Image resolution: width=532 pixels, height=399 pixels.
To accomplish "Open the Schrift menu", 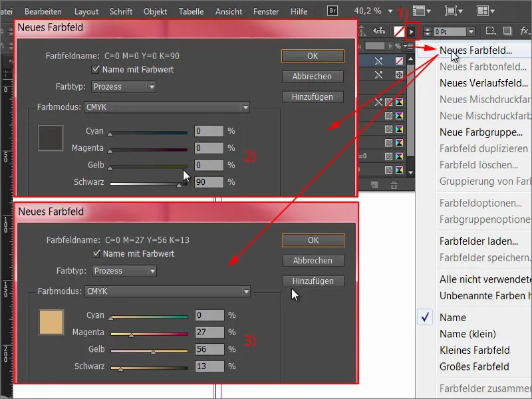I will pos(121,11).
